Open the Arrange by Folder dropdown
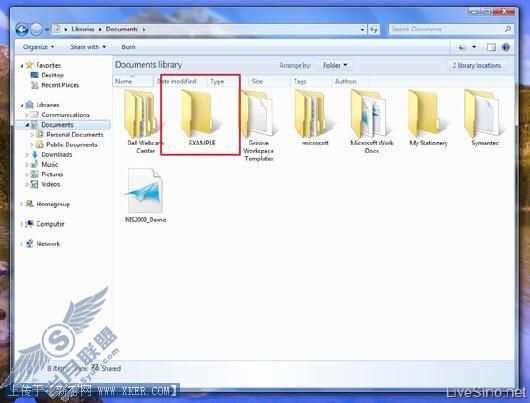530x403 pixels. click(x=335, y=65)
